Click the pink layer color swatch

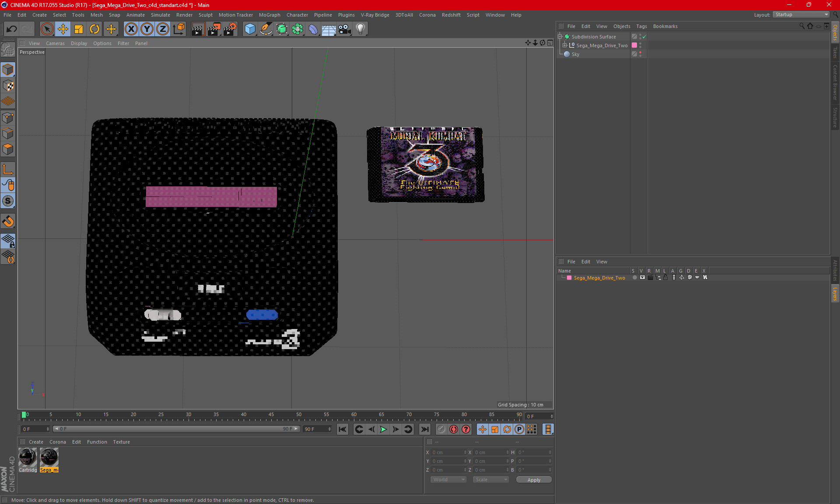pos(569,278)
